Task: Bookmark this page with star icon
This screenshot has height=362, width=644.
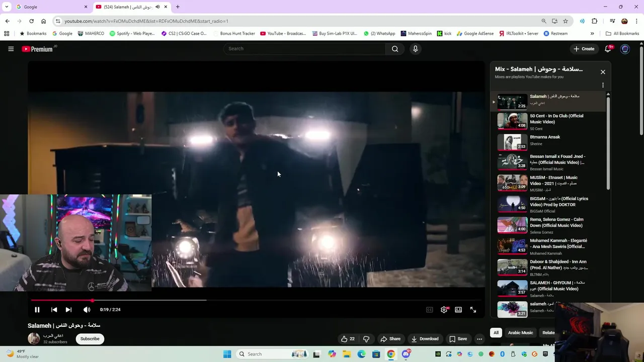Action: click(566, 21)
